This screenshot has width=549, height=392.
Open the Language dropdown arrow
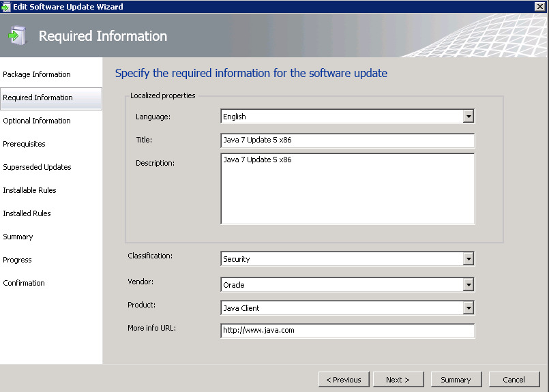[x=468, y=116]
